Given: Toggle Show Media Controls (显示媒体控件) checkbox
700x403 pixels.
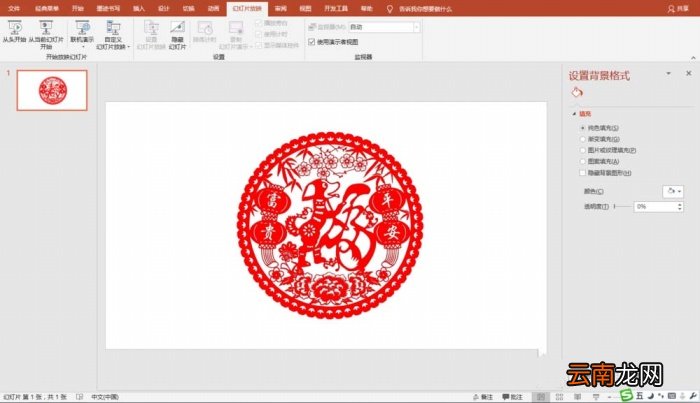Looking at the screenshot, I should [x=259, y=45].
